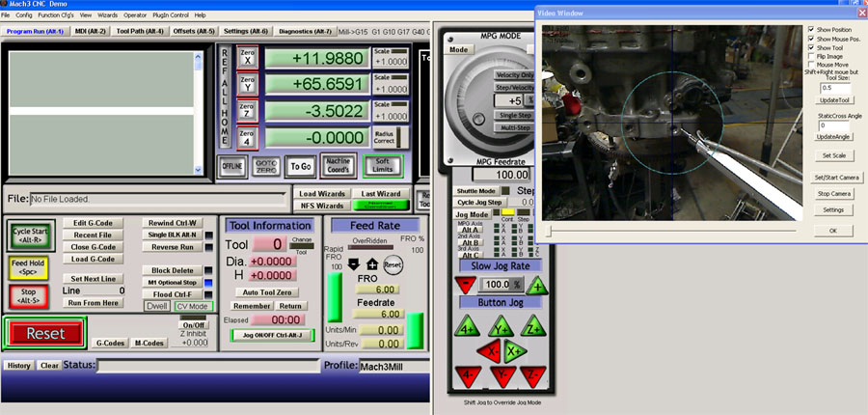Click the Y+ jog button
Image resolution: width=868 pixels, height=415 pixels.
click(x=501, y=327)
